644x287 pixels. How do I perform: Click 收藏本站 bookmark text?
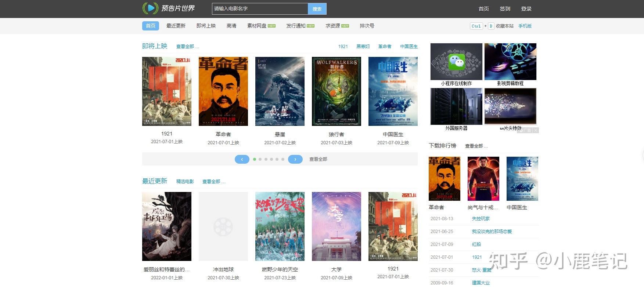point(505,26)
